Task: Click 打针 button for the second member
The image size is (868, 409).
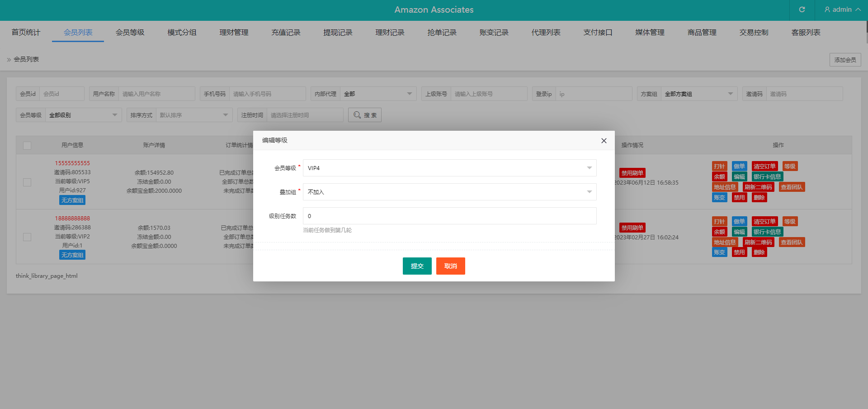Action: 719,221
